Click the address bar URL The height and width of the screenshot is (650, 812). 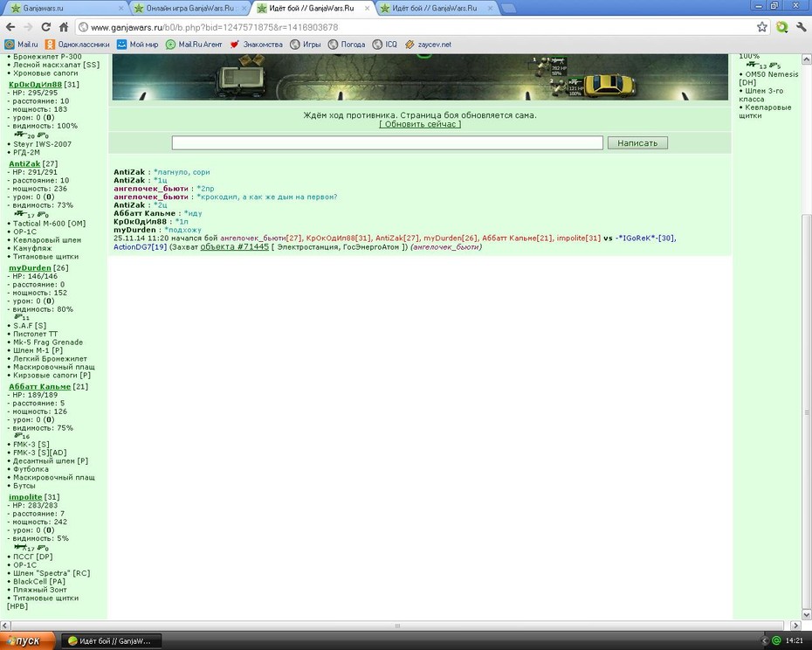[215, 27]
